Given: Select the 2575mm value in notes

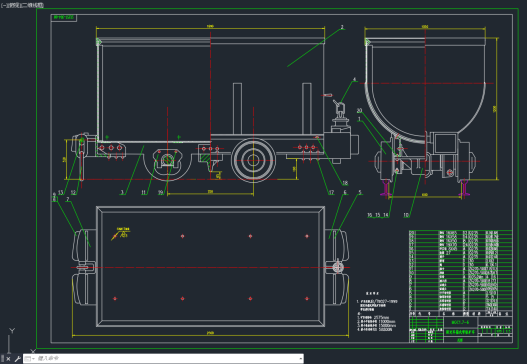Looking at the screenshot, I should click(x=382, y=317).
